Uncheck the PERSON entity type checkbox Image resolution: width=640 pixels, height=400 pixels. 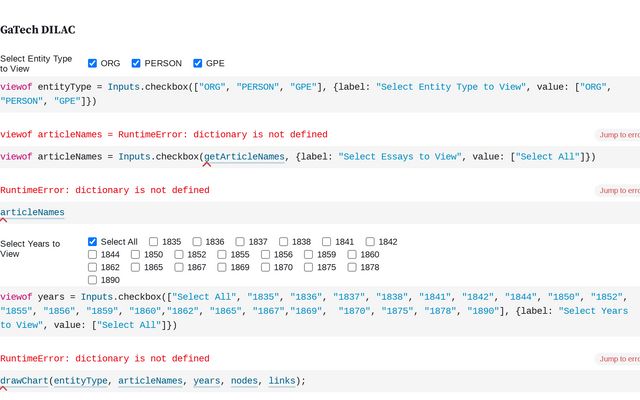click(136, 63)
